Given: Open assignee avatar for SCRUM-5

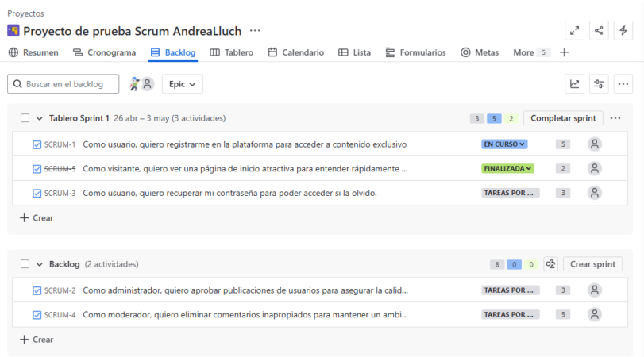Looking at the screenshot, I should pyautogui.click(x=594, y=168).
